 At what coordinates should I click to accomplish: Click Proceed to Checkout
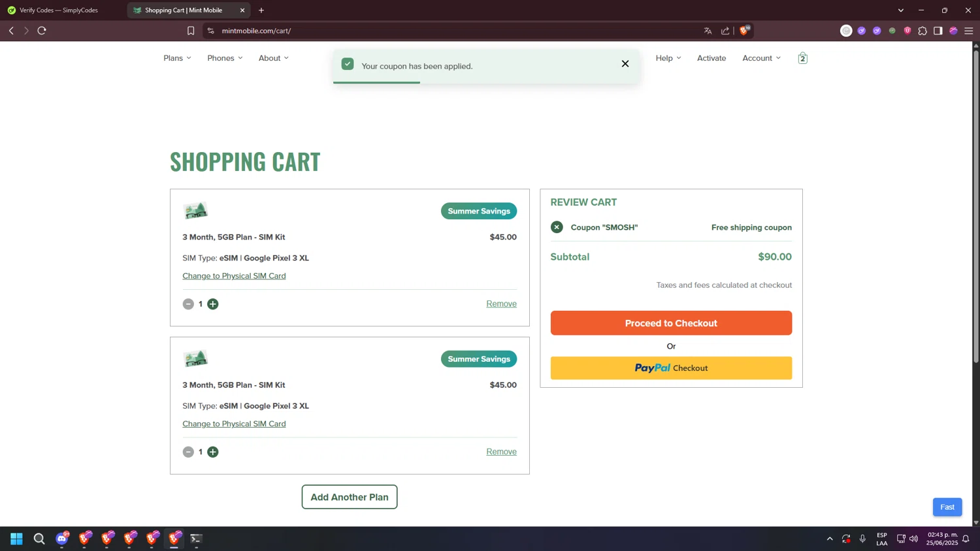pos(671,323)
